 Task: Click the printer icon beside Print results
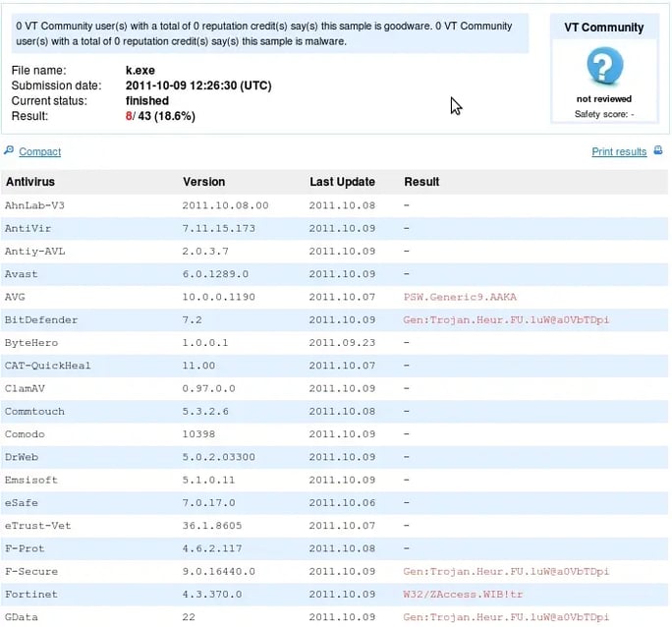tap(658, 150)
